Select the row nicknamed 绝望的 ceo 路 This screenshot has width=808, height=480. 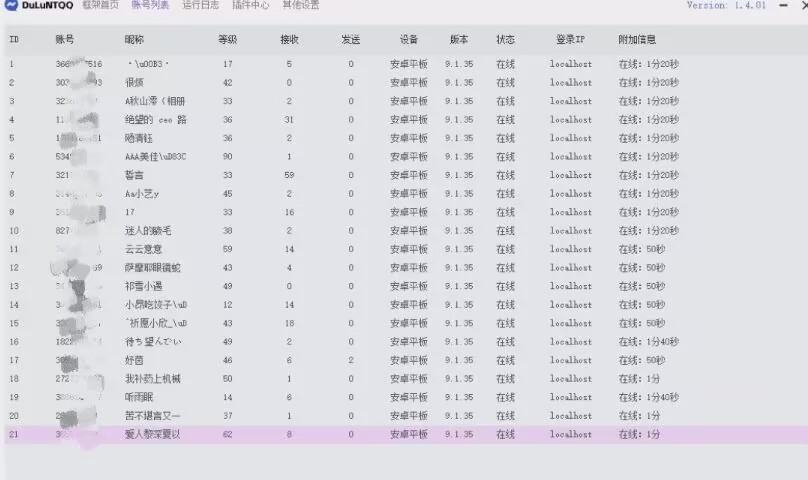pyautogui.click(x=404, y=120)
